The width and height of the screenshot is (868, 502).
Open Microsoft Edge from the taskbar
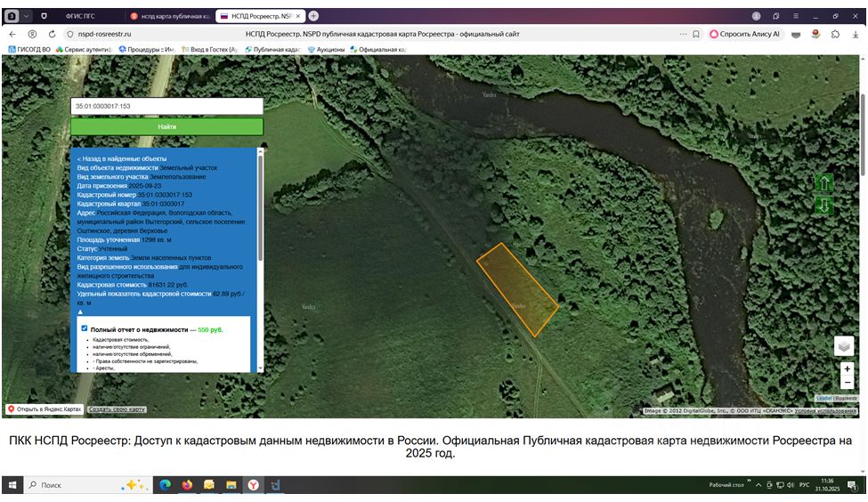point(165,485)
